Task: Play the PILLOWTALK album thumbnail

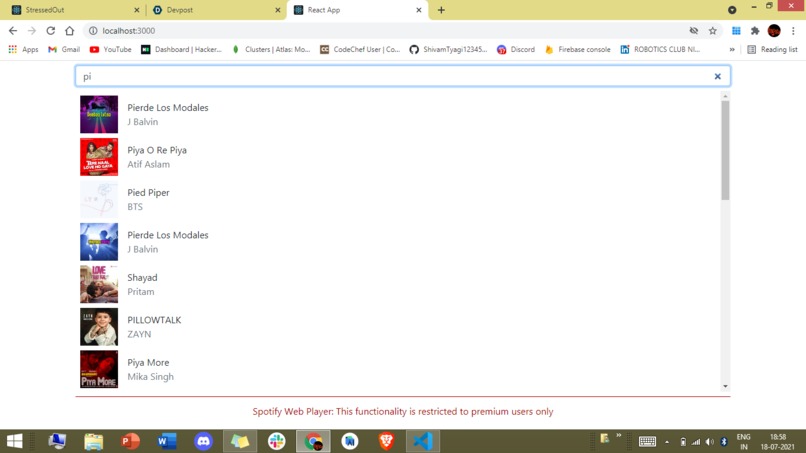Action: pyautogui.click(x=99, y=327)
